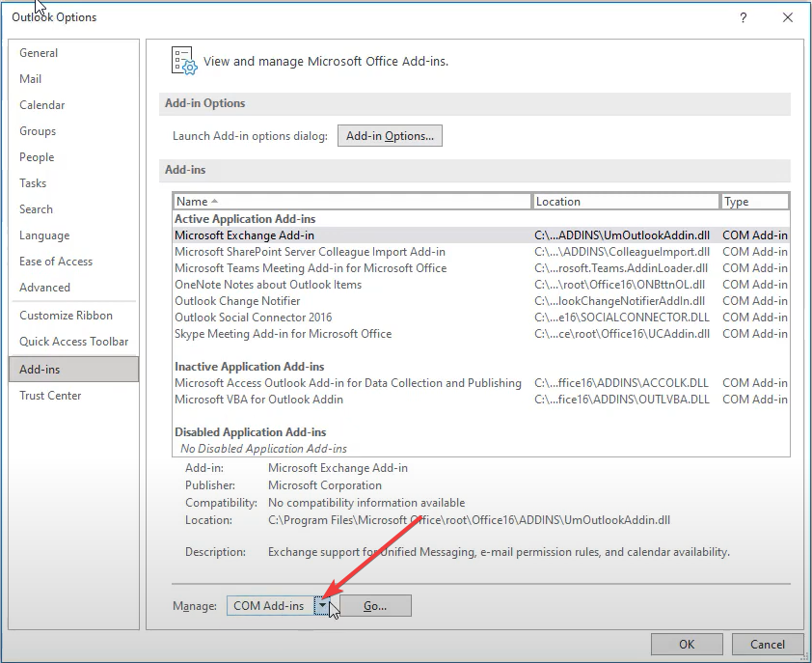Open the Mail settings category

click(x=74, y=79)
